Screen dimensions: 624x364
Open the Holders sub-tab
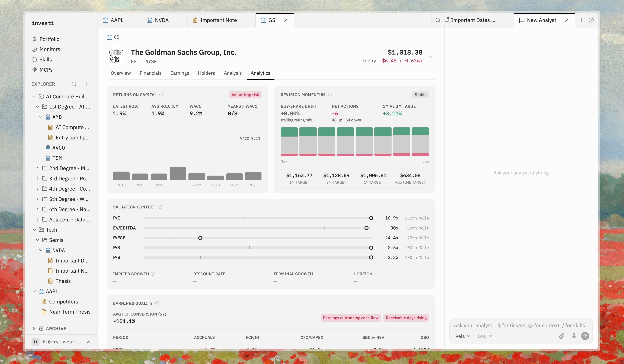coord(206,73)
